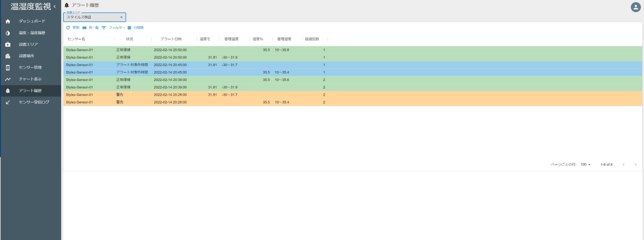644x240 pixels.
Task: Click the density icon for 行間隔
Action: [x=129, y=28]
